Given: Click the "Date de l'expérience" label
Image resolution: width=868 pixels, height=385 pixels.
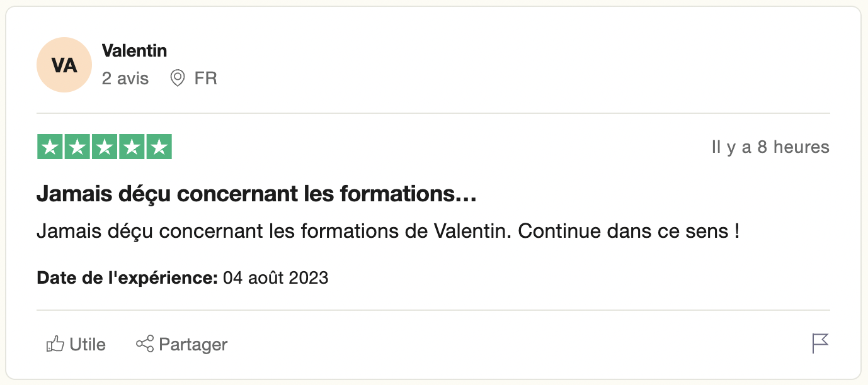Looking at the screenshot, I should [x=127, y=277].
